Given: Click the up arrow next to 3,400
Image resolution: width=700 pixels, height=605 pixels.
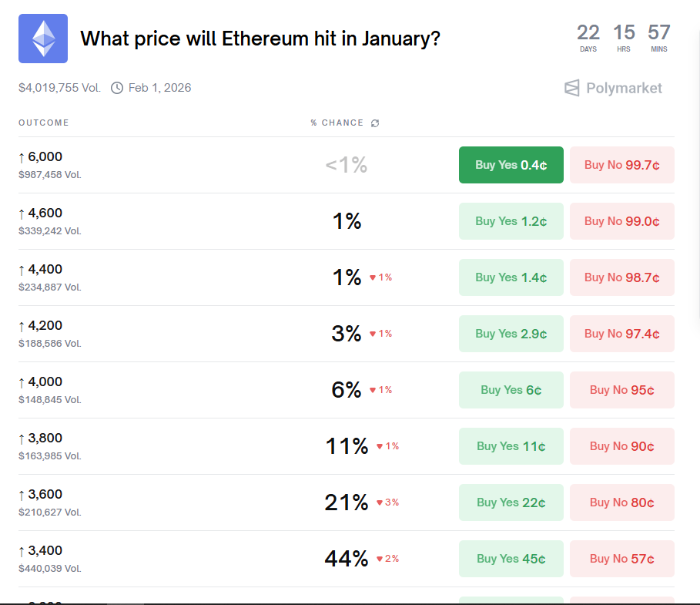Looking at the screenshot, I should [x=22, y=551].
